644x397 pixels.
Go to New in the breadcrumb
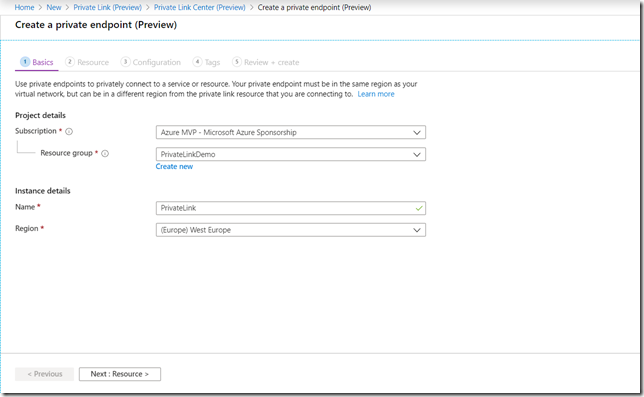click(x=54, y=7)
